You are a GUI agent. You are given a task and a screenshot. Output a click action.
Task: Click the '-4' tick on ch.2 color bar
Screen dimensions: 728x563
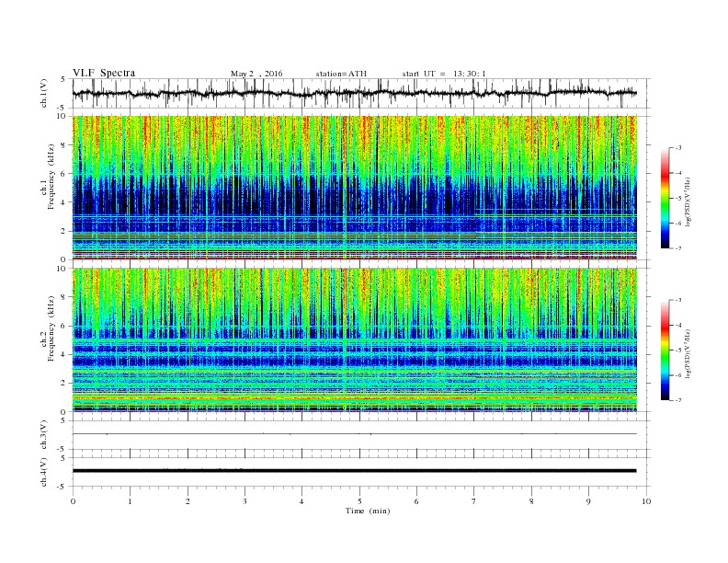click(678, 325)
